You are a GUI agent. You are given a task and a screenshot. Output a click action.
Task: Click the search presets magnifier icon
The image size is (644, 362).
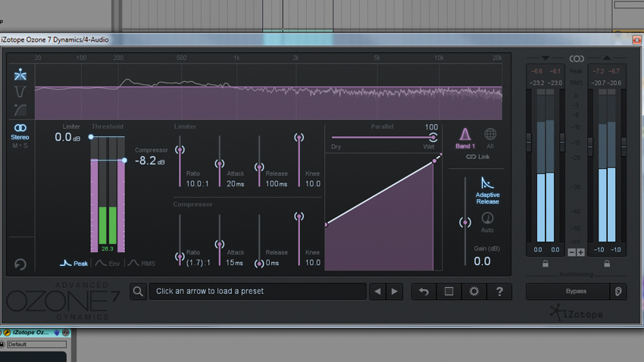[x=139, y=292]
